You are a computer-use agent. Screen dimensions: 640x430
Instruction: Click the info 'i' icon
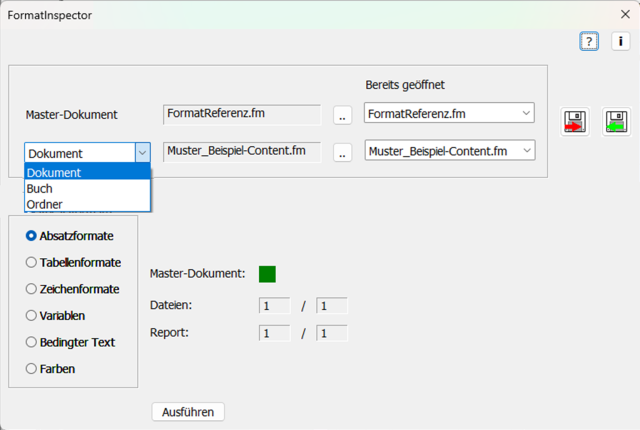pos(619,41)
